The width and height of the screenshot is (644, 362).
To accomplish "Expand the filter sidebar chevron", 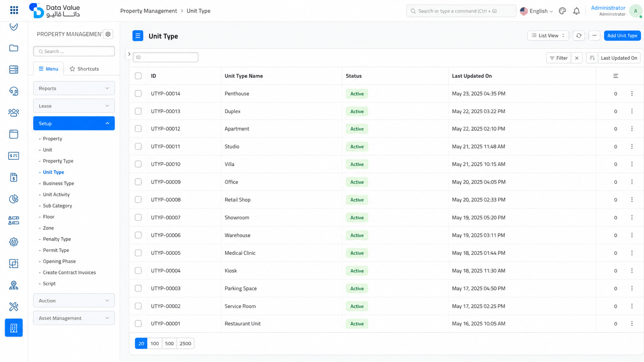I will tap(129, 54).
